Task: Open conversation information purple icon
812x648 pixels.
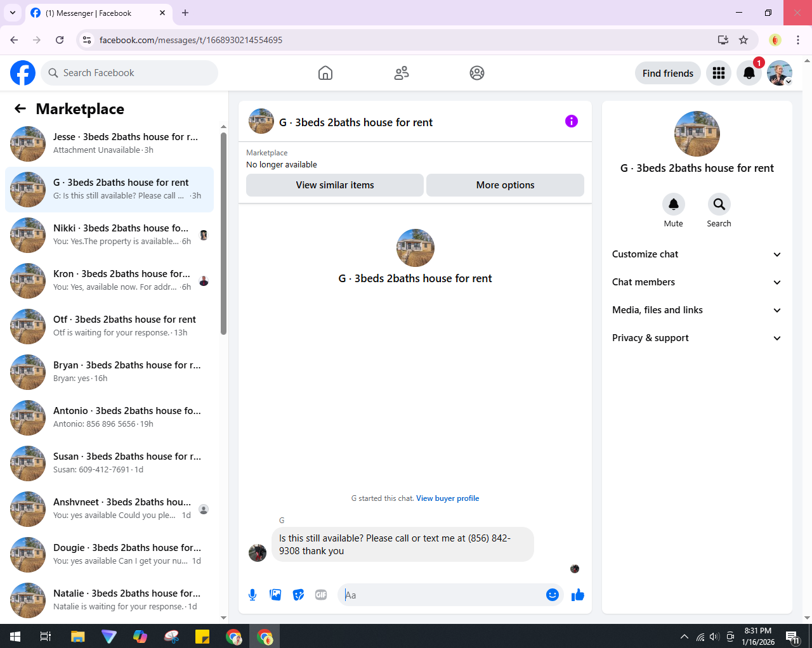Action: [x=572, y=121]
